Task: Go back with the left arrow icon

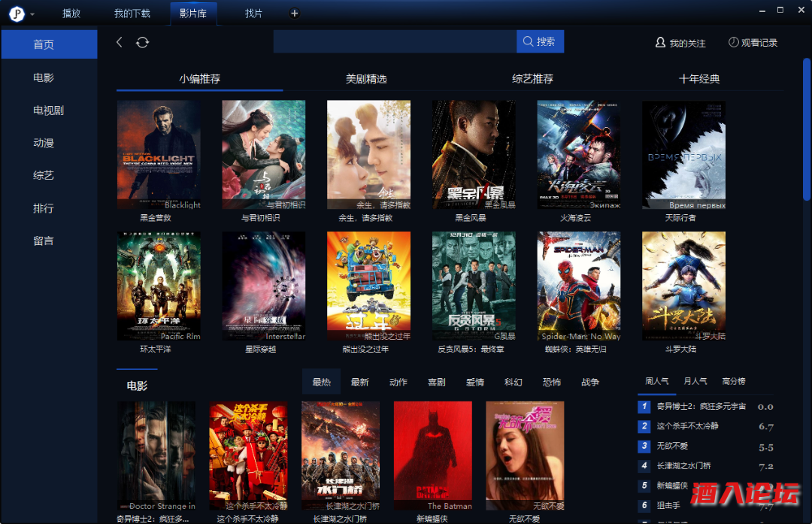Action: 119,42
